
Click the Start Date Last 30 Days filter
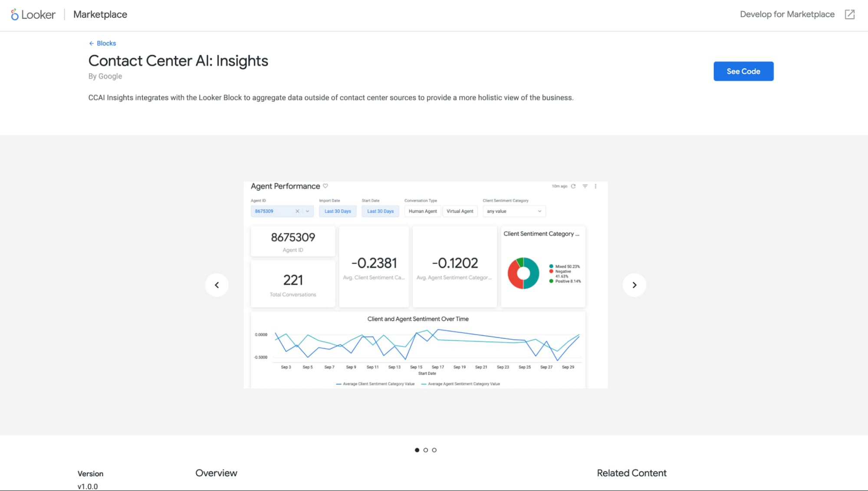[380, 211]
